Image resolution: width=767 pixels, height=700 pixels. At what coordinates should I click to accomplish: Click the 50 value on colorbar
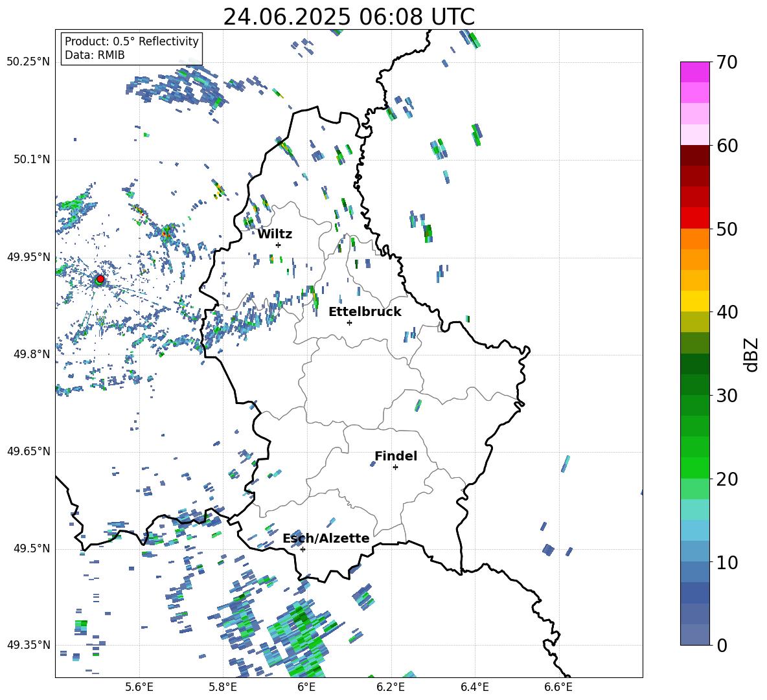click(727, 229)
